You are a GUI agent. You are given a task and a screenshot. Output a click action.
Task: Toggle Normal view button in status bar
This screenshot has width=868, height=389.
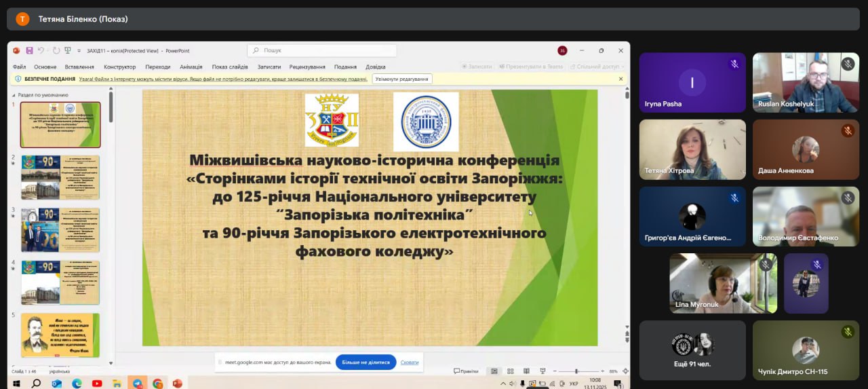494,371
